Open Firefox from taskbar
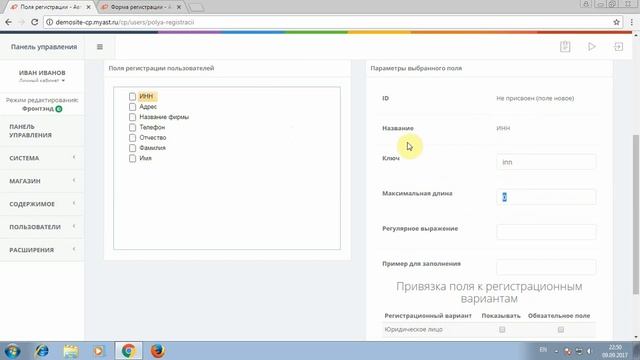 (x=158, y=351)
